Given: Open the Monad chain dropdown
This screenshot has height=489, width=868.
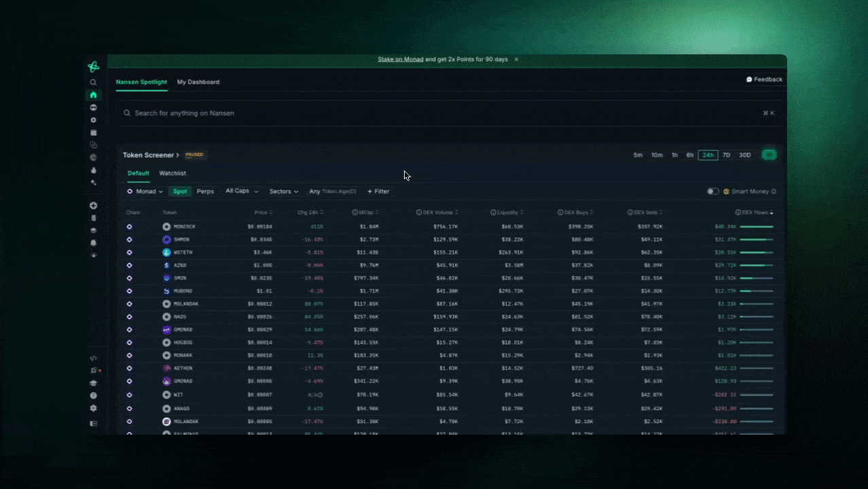Looking at the screenshot, I should 145,192.
